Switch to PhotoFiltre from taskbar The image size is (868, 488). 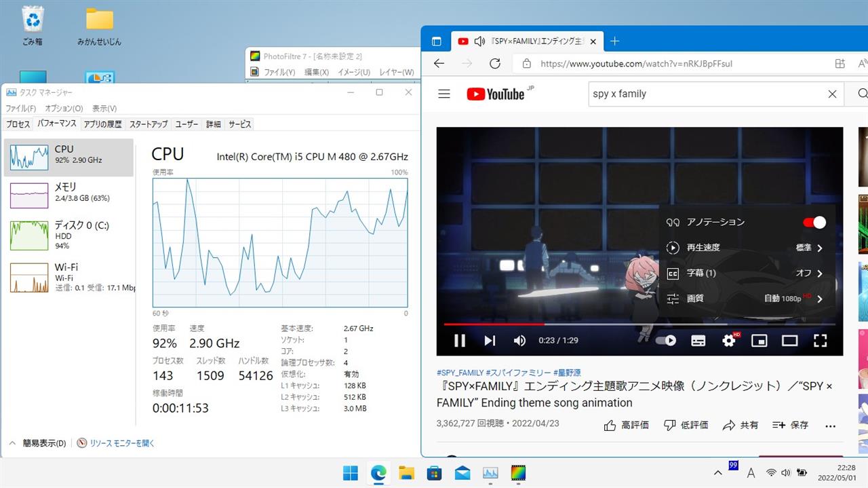click(518, 472)
